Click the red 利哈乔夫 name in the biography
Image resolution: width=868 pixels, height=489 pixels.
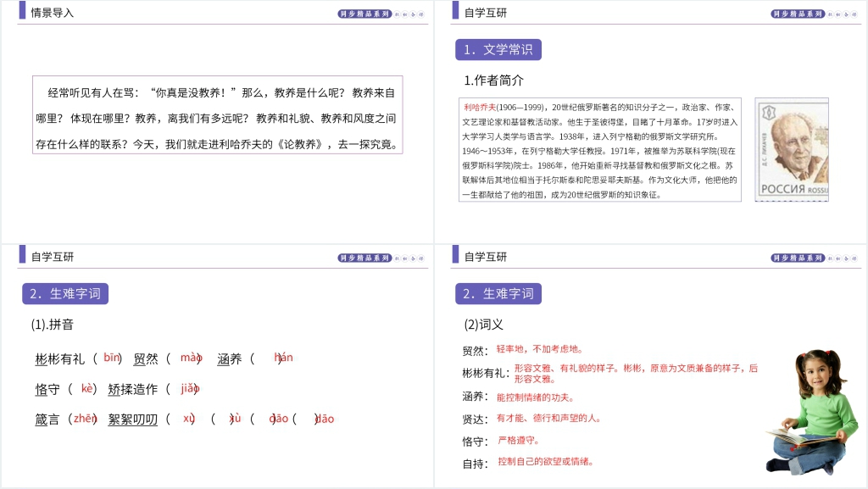[480, 108]
